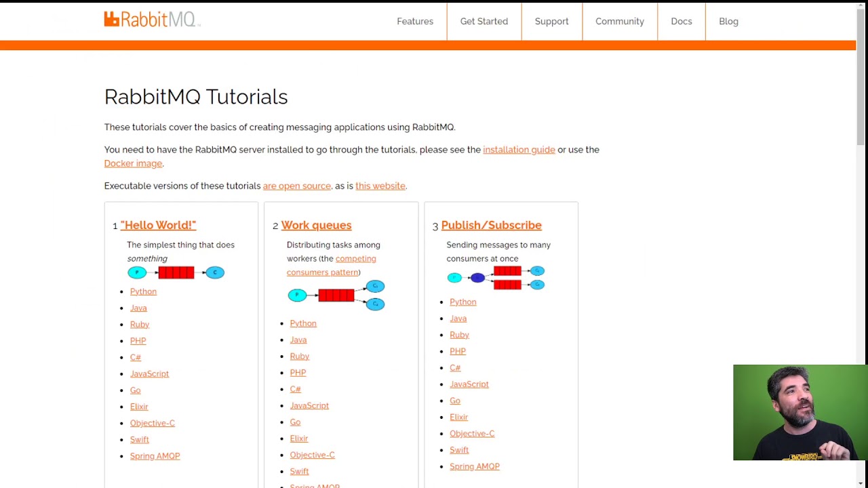Open Objective-C Publish/Subscribe tutorial
The height and width of the screenshot is (488, 868).
point(472,434)
